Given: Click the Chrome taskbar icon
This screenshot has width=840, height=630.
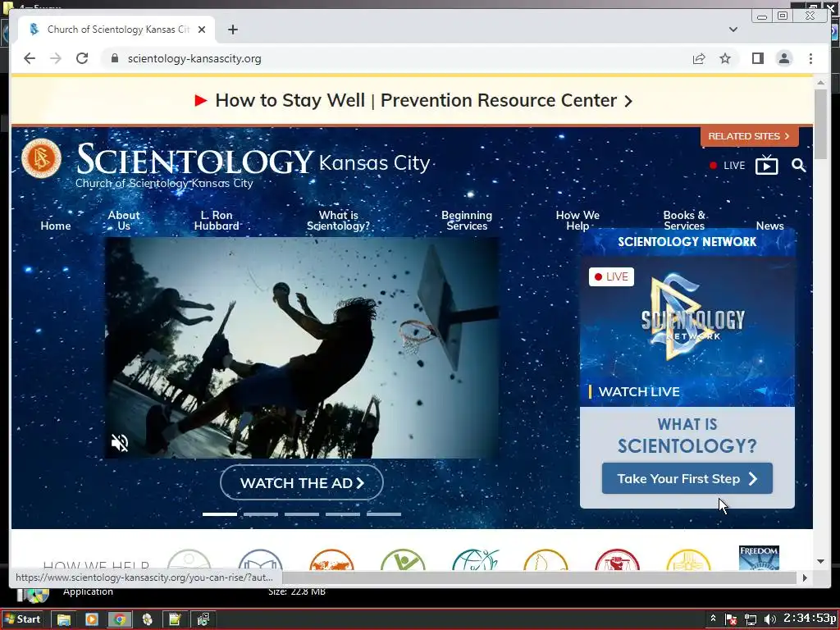Looking at the screenshot, I should coord(120,620).
